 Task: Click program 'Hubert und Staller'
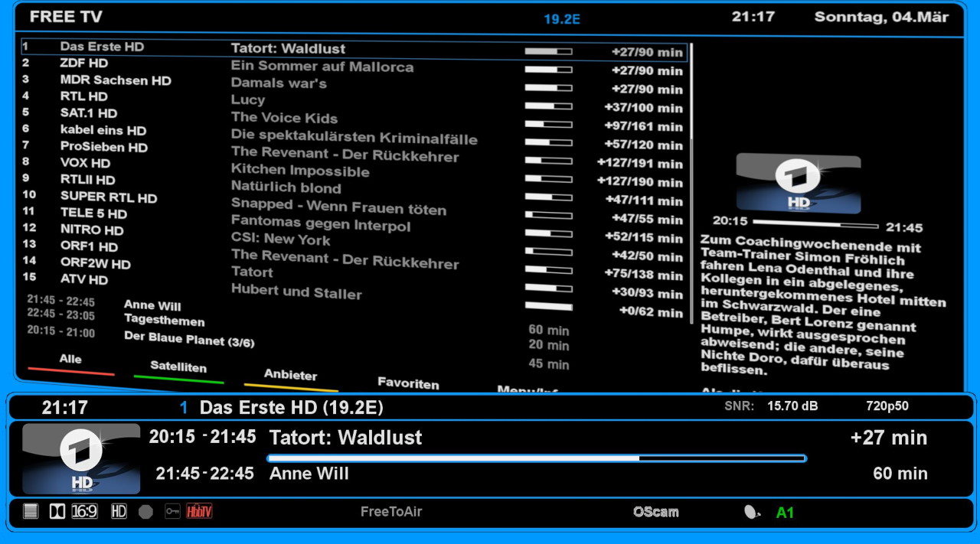(296, 292)
